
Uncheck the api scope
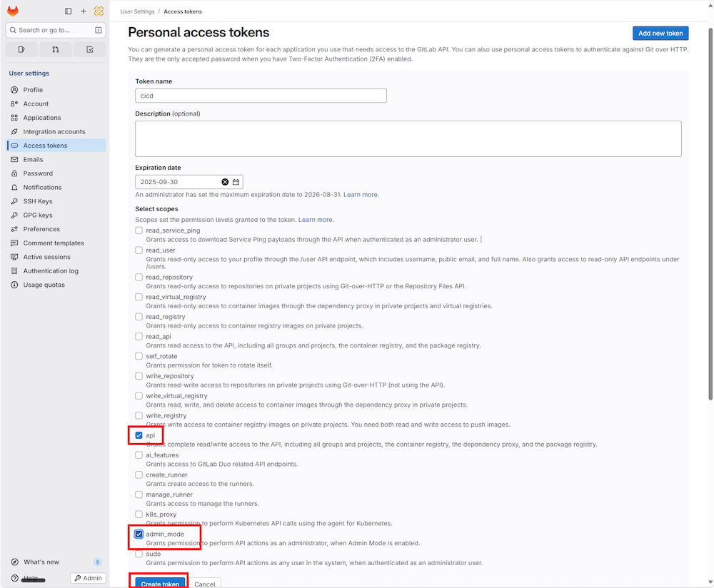tap(139, 435)
